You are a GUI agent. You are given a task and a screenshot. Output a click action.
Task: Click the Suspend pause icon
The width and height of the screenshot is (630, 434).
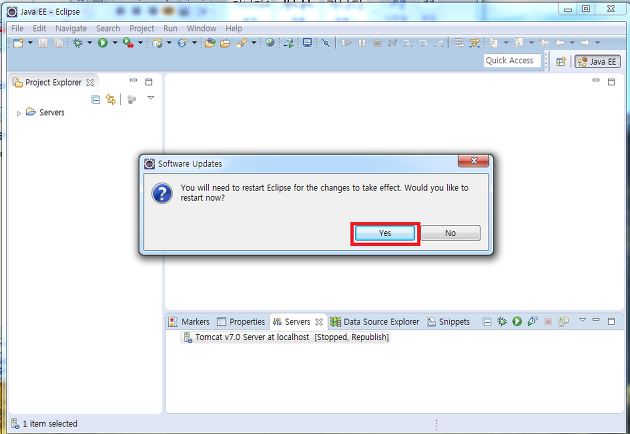coord(362,43)
